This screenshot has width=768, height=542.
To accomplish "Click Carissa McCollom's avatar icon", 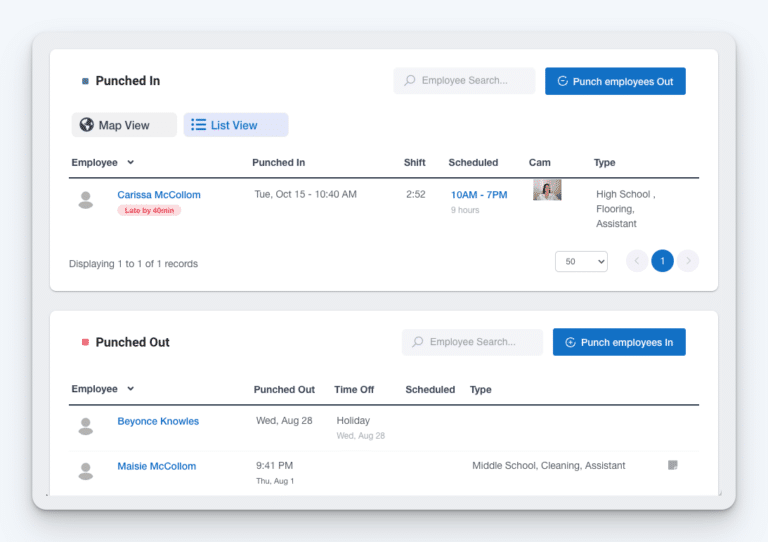I will [x=86, y=200].
